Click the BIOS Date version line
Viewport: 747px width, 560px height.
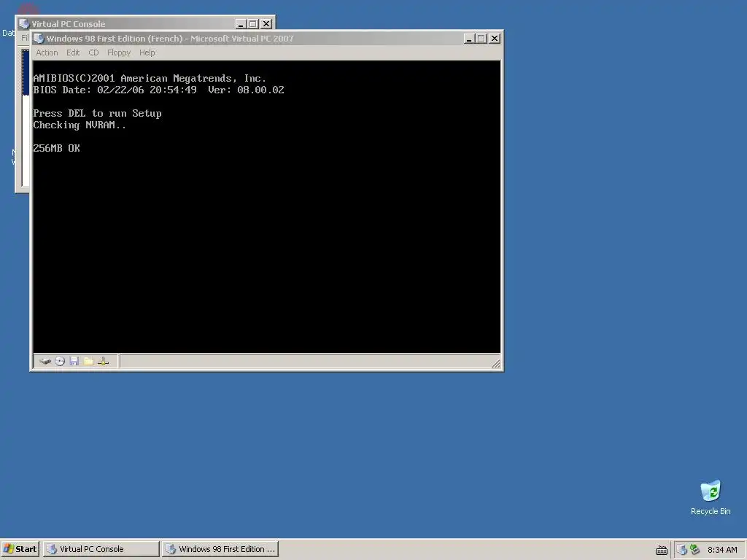pos(158,90)
